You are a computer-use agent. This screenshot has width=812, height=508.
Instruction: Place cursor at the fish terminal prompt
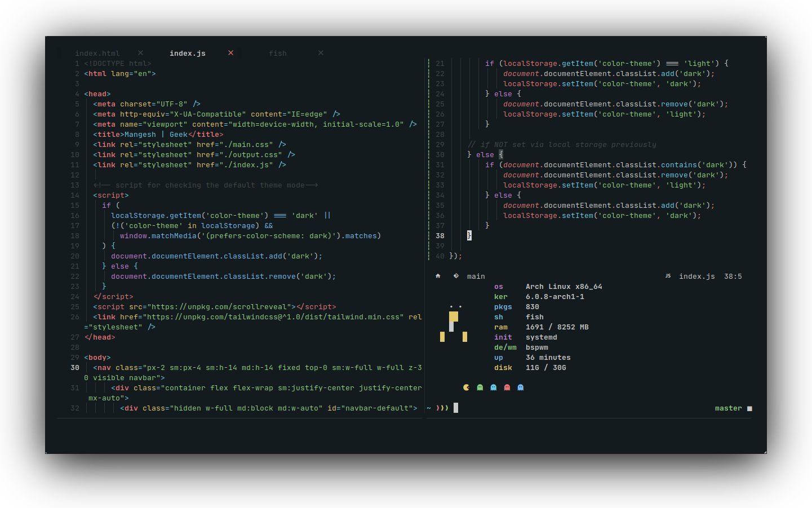456,408
